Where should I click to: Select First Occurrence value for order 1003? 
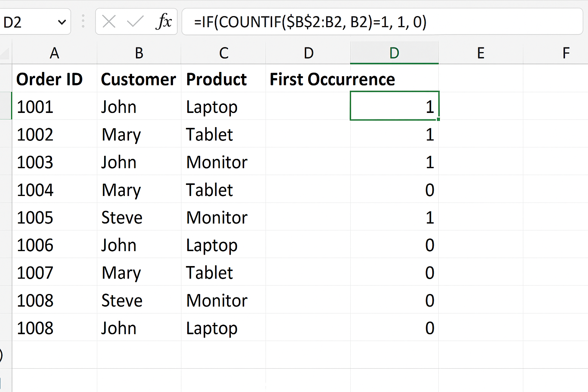tap(394, 161)
